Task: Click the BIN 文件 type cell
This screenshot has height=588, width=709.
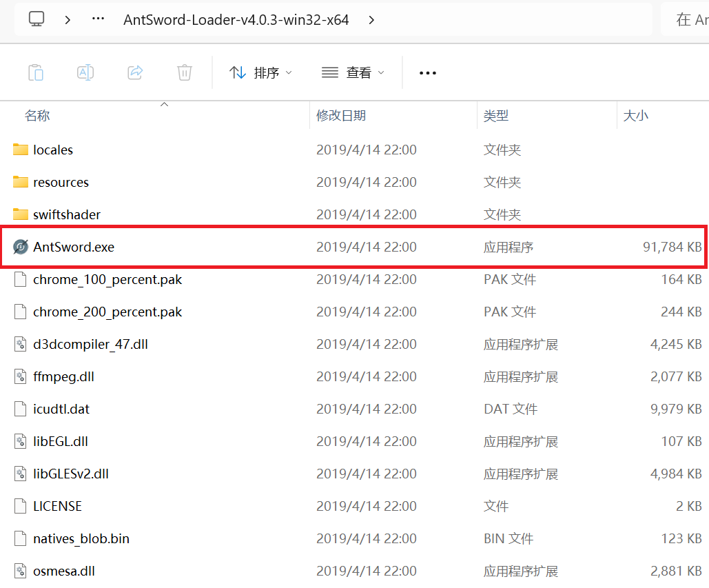Action: pyautogui.click(x=508, y=538)
